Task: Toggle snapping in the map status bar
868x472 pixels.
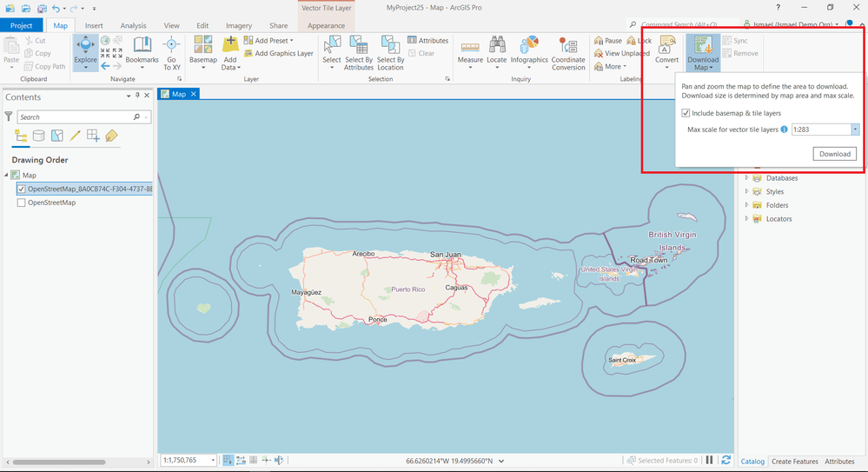Action: [x=228, y=460]
